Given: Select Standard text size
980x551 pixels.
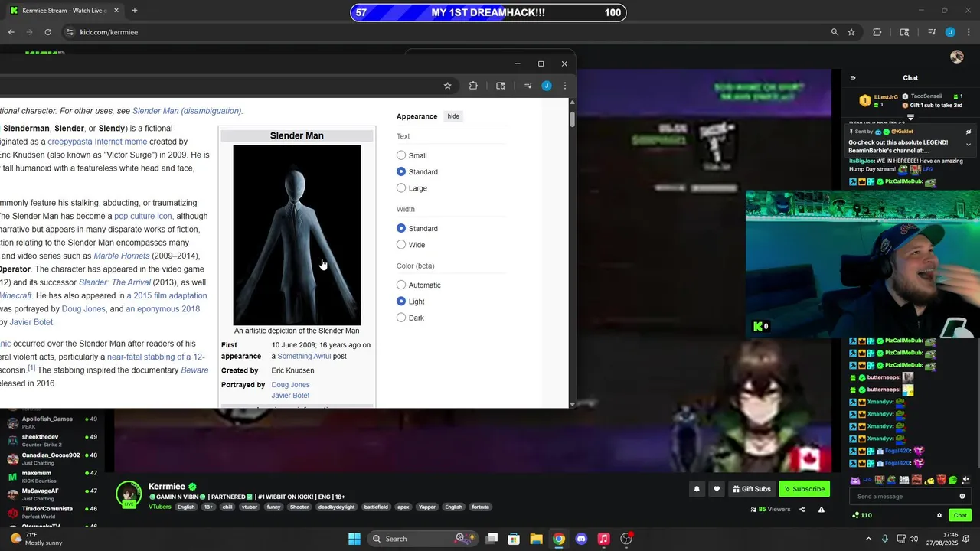Looking at the screenshot, I should coord(401,171).
